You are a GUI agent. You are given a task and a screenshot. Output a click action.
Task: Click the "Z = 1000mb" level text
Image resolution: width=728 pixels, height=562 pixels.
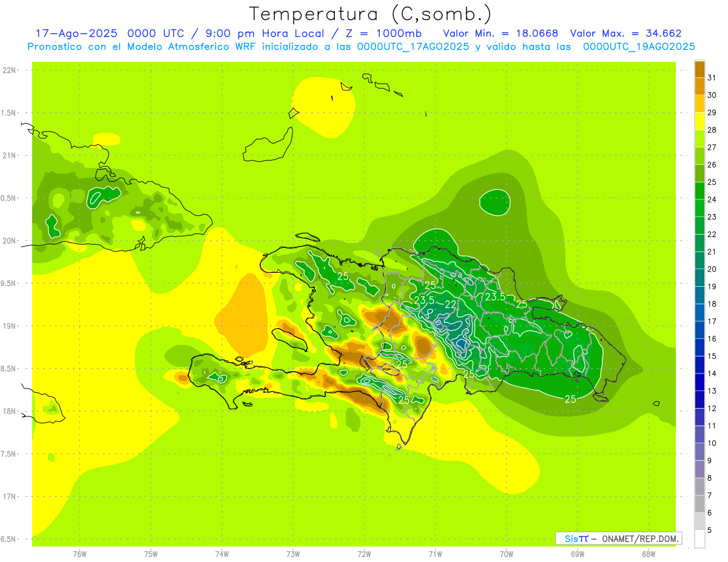click(383, 33)
